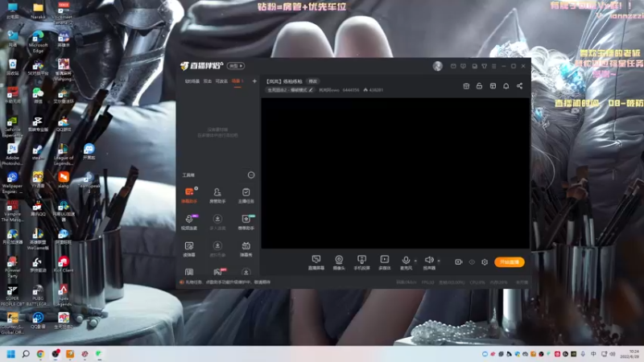644x362 pixels.
Task: Add the 摄像头 camera source
Action: click(339, 262)
